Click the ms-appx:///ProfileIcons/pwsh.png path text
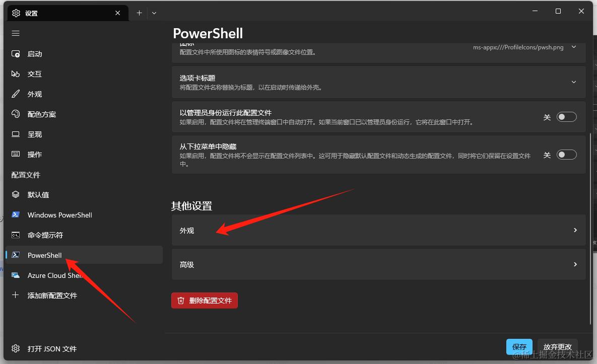This screenshot has height=364, width=597. click(x=518, y=47)
